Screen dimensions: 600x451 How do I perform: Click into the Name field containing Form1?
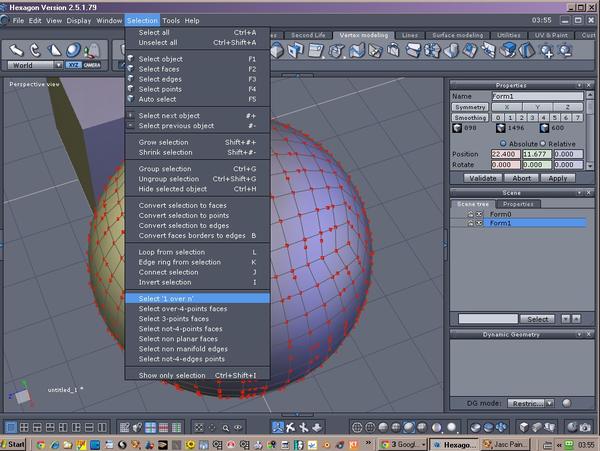point(537,96)
